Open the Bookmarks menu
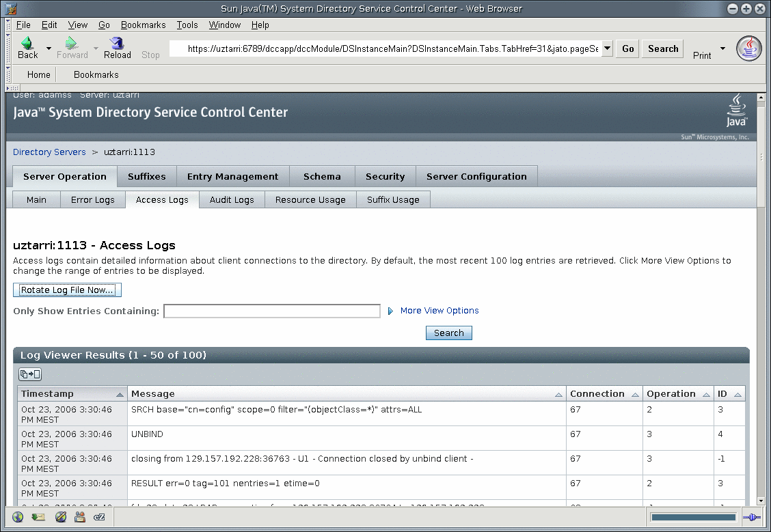Viewport: 771px width, 532px height. click(x=143, y=25)
